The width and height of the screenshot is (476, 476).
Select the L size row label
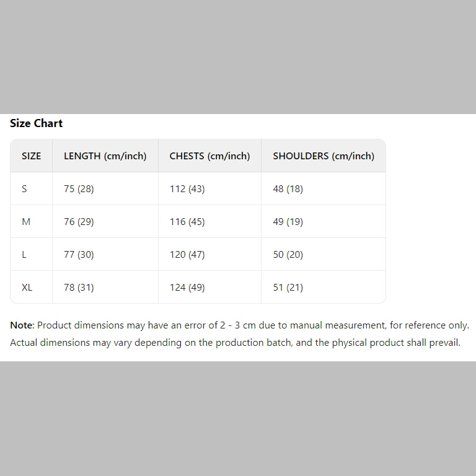24,255
